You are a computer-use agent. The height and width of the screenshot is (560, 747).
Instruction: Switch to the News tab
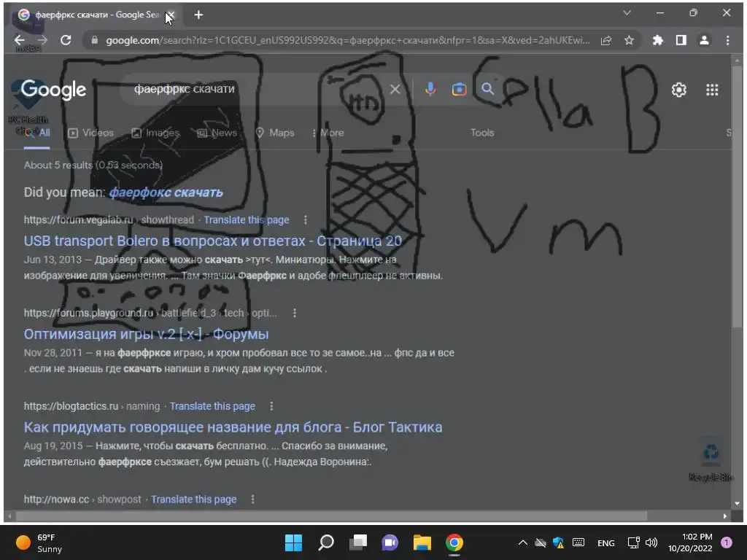[x=217, y=133]
